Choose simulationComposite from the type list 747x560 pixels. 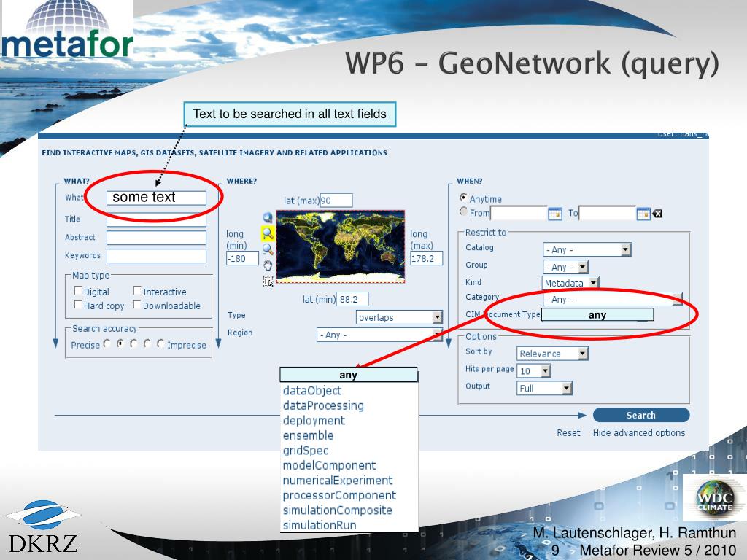coord(337,510)
